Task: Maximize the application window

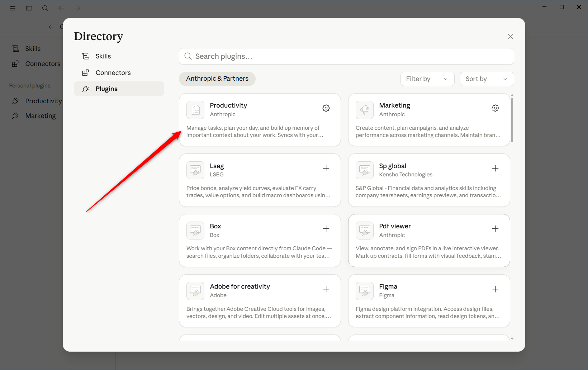Action: point(561,7)
